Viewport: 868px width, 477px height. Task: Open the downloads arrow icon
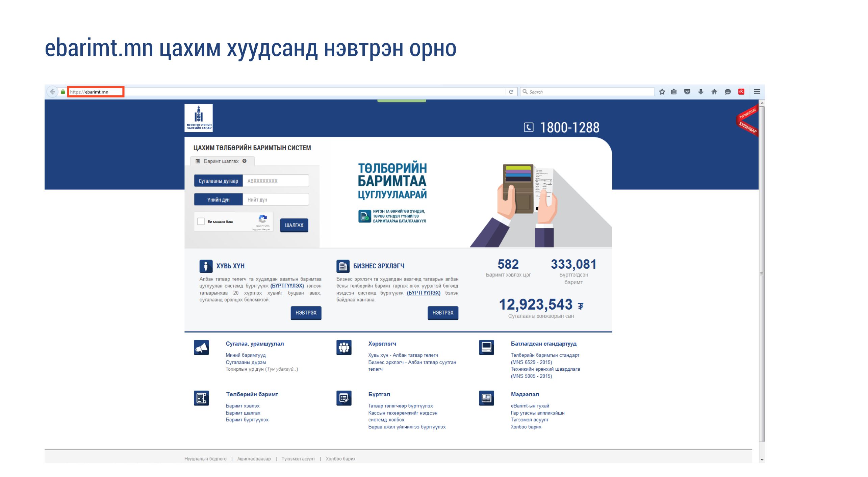pos(701,92)
